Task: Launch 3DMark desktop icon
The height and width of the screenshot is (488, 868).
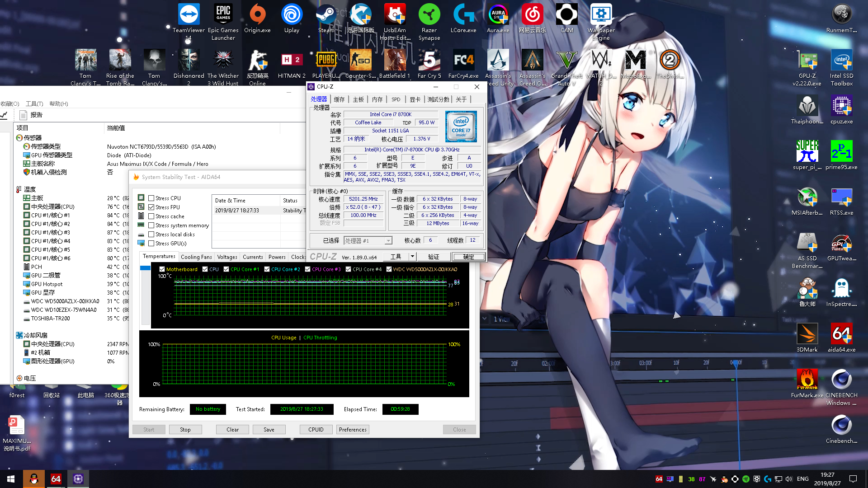Action: tap(807, 338)
